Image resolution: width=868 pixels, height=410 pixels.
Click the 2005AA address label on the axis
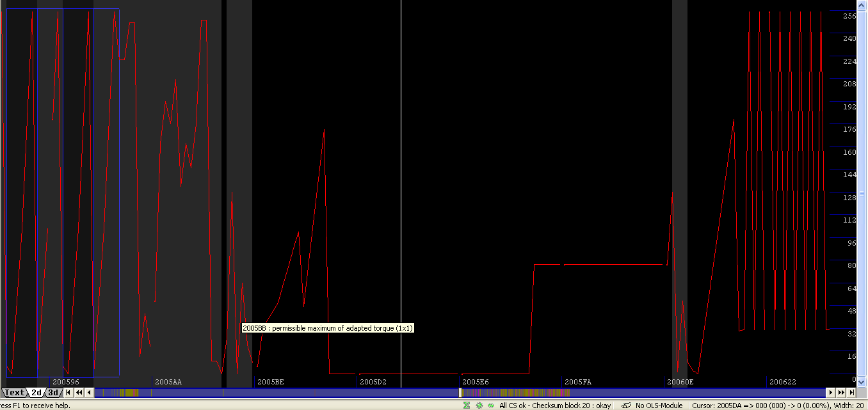click(168, 382)
